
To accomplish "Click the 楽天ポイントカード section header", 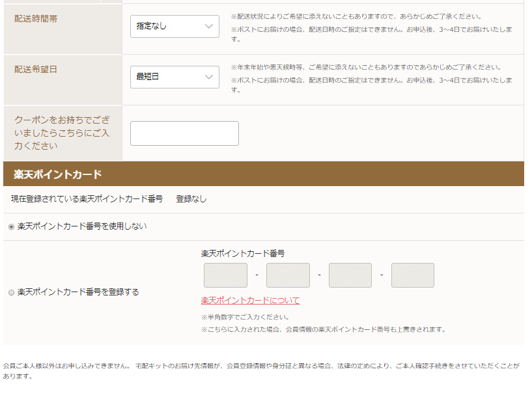I will coord(264,174).
